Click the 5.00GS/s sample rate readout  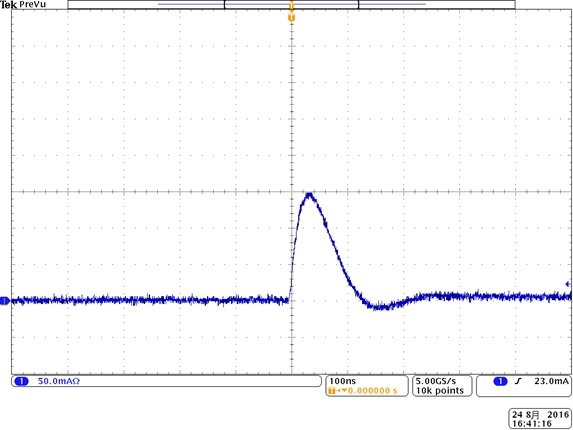tap(436, 381)
